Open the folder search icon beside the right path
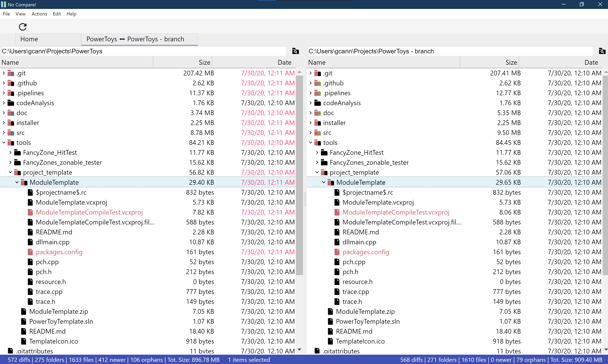608x364 pixels. click(602, 51)
